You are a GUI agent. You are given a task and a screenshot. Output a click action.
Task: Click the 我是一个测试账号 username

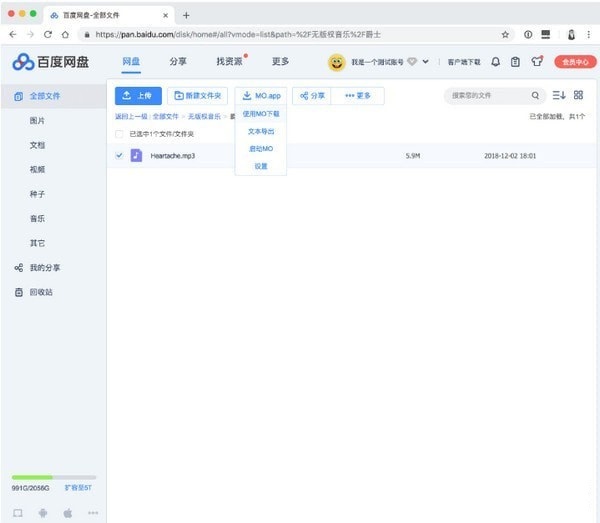(x=377, y=62)
